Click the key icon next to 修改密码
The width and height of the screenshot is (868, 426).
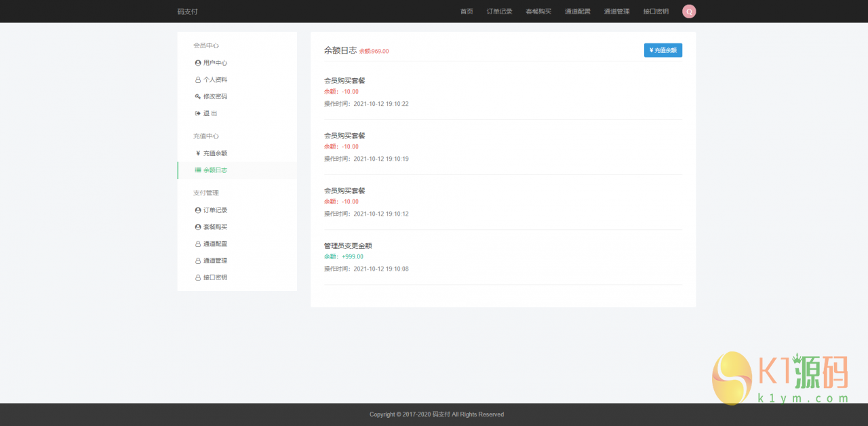tap(197, 96)
